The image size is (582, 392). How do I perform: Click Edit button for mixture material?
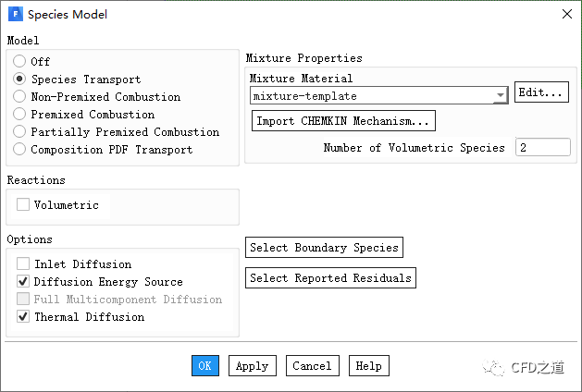click(x=540, y=93)
